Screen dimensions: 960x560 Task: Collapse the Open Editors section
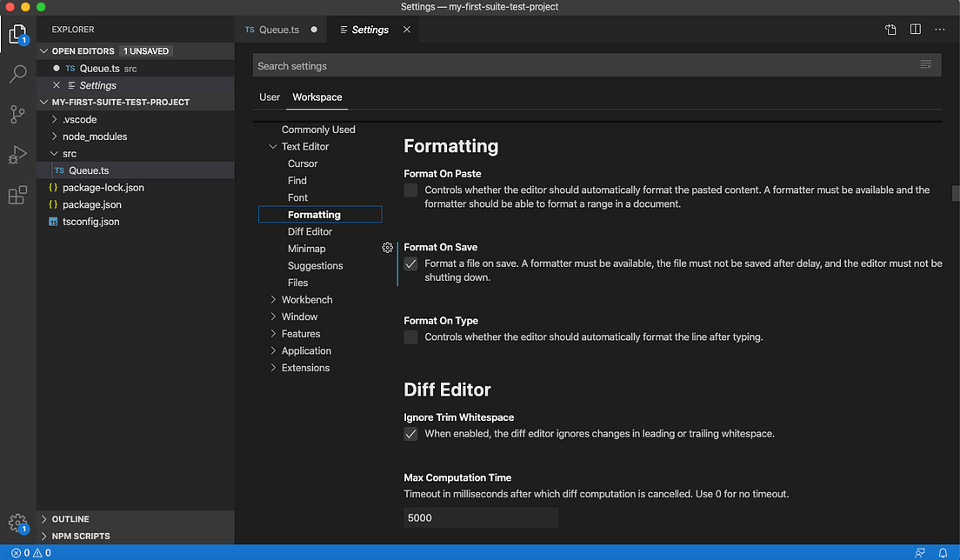click(44, 50)
